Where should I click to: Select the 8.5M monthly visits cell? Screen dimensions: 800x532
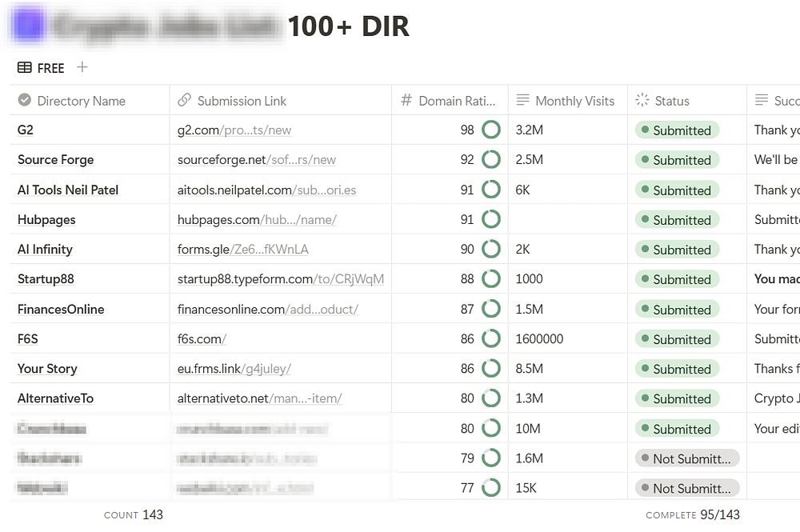click(568, 368)
